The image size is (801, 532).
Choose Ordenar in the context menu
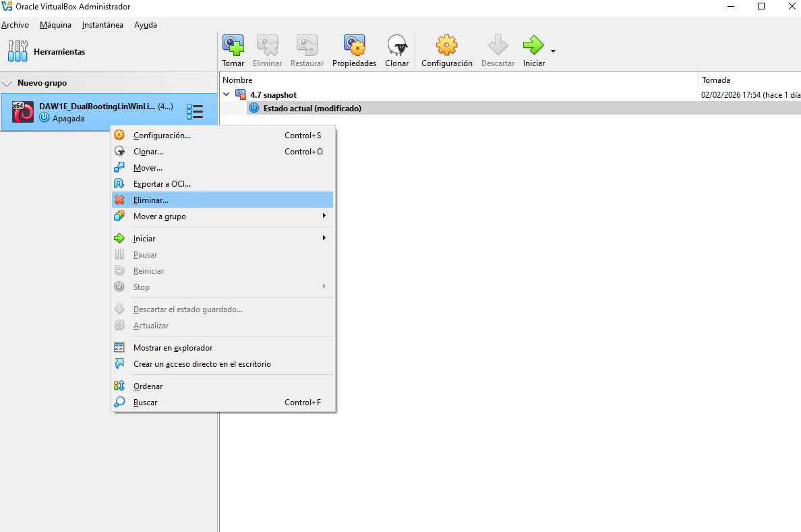tap(222, 386)
